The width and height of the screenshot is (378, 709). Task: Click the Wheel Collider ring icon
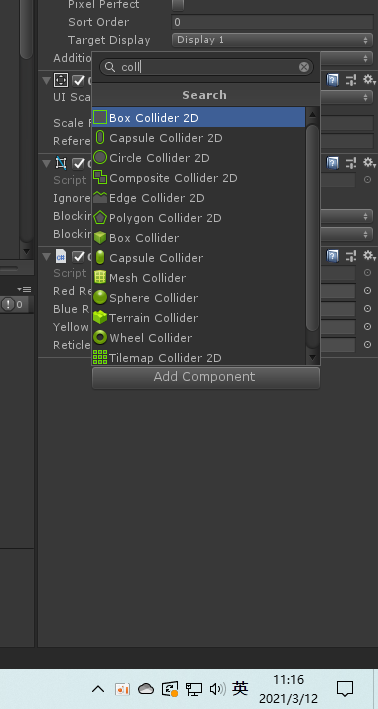point(100,337)
